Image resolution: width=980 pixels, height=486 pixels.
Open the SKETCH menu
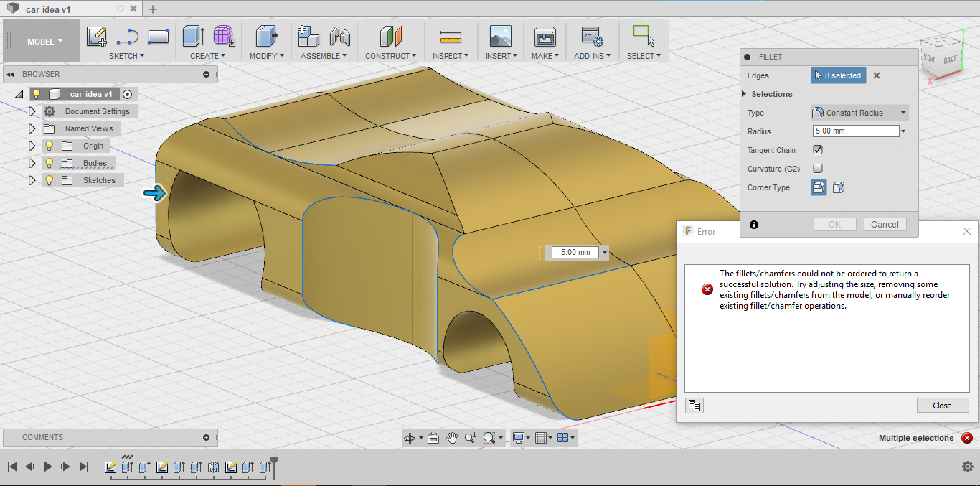(x=126, y=56)
